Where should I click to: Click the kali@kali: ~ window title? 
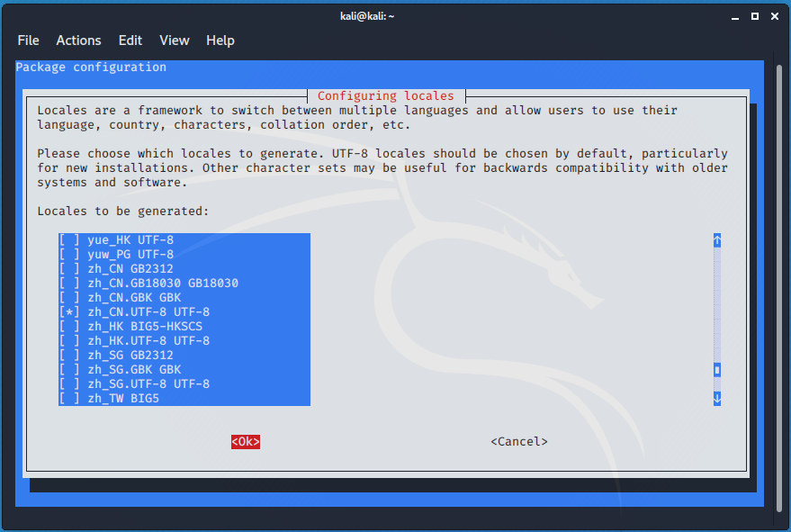367,16
